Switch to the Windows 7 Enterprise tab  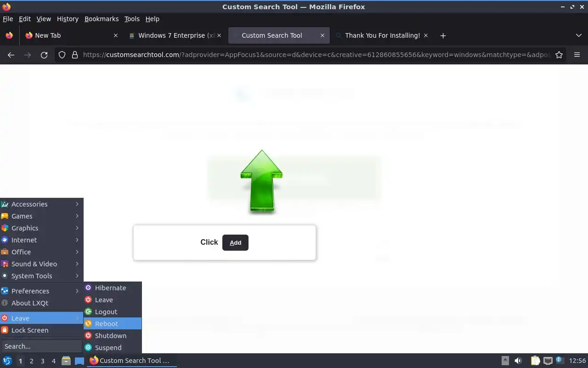click(176, 35)
